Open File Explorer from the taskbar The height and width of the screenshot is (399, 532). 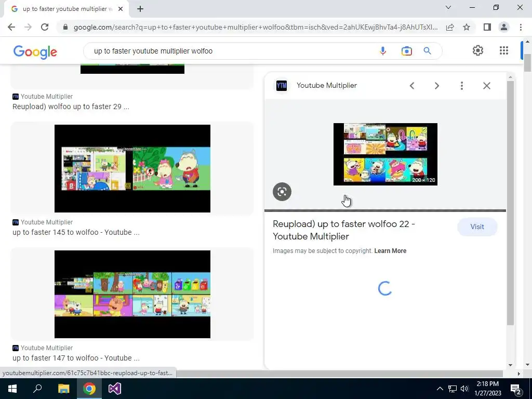tap(63, 389)
